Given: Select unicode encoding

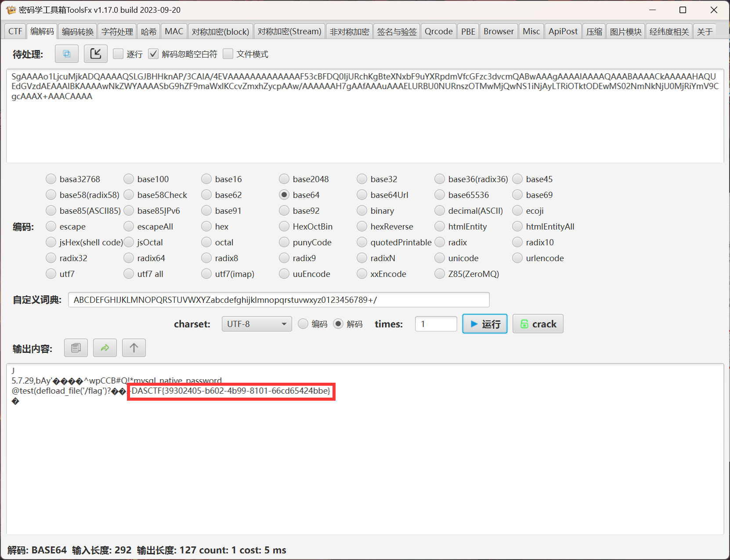Looking at the screenshot, I should 440,258.
